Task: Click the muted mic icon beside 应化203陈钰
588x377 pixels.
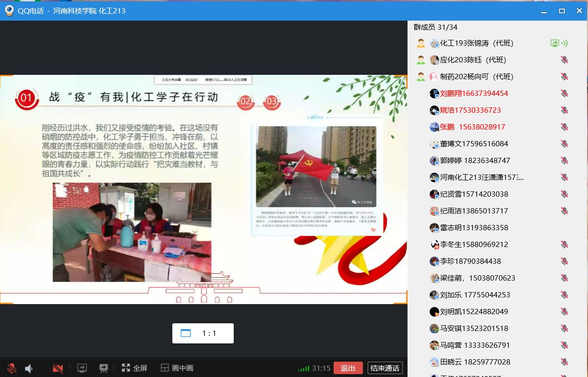Action: pyautogui.click(x=564, y=60)
